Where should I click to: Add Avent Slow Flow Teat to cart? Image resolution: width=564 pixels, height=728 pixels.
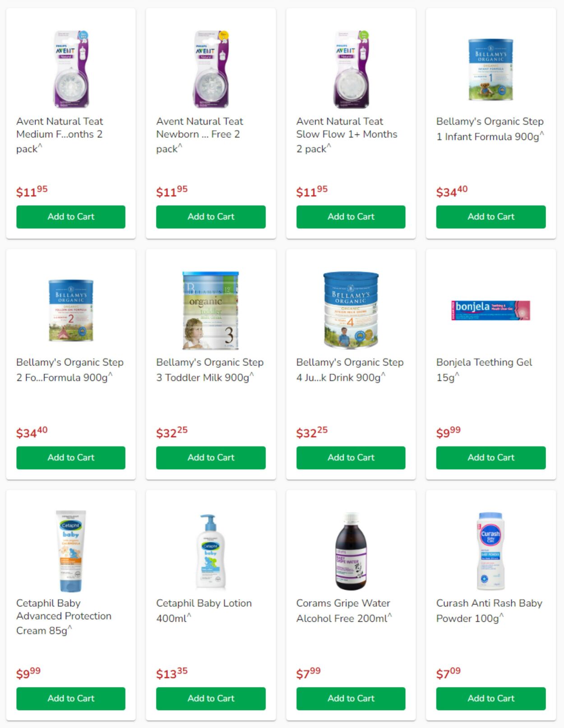pyautogui.click(x=351, y=217)
